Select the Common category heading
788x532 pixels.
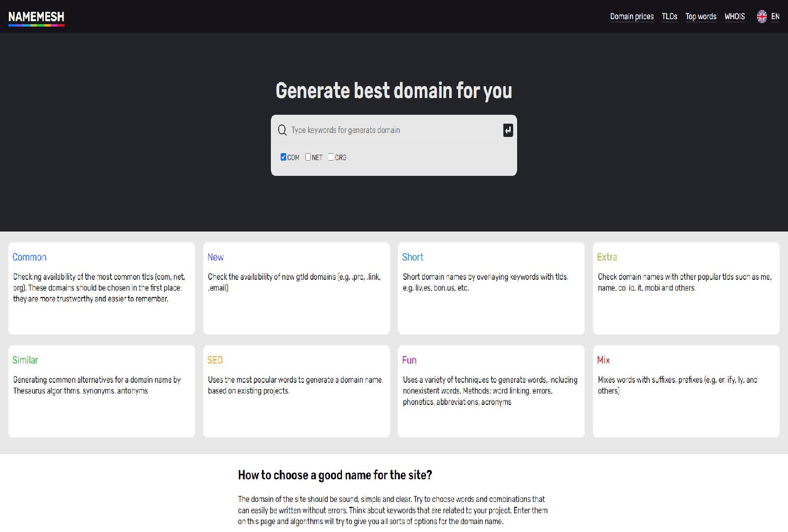tap(30, 257)
